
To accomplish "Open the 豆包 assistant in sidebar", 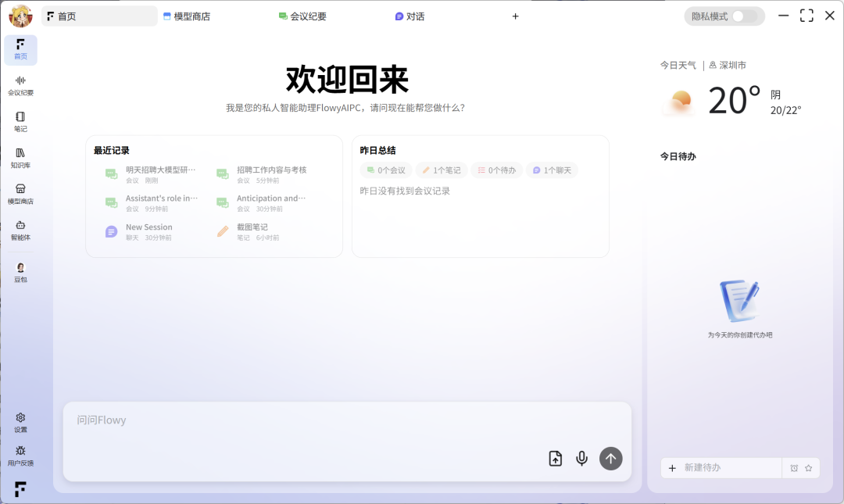I will pyautogui.click(x=20, y=272).
